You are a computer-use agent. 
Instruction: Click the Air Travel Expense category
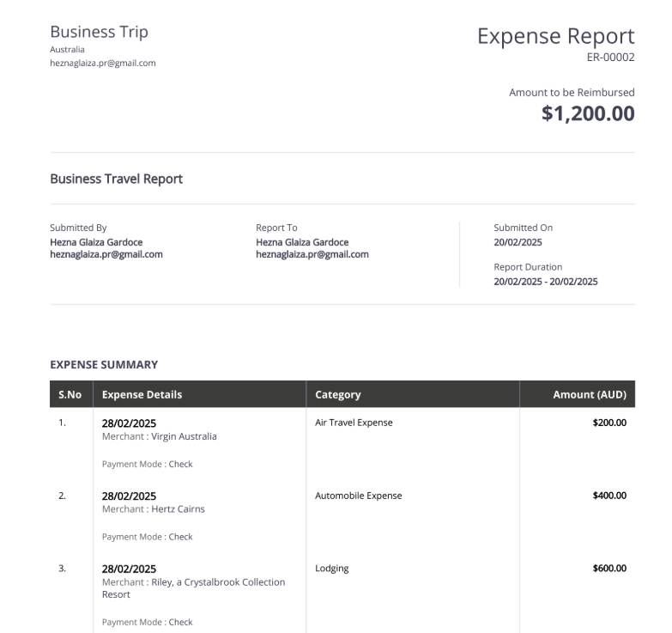[354, 423]
